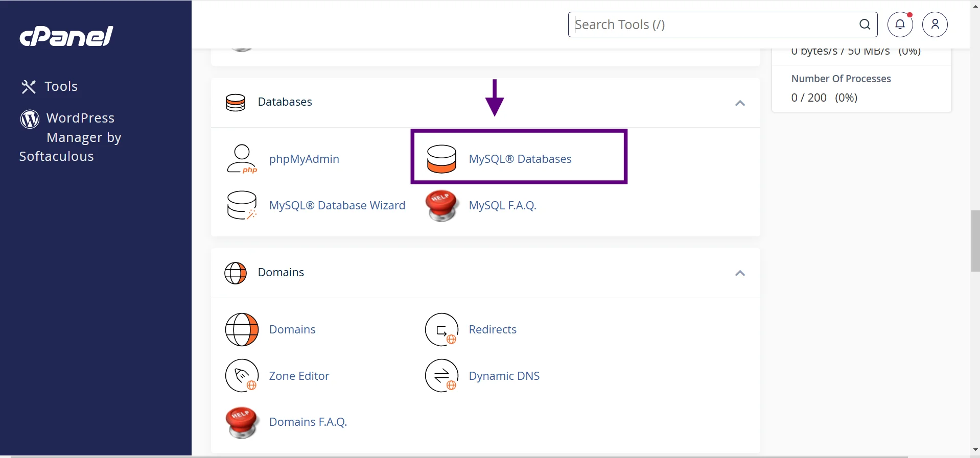Open the phpMyAdmin link
Image resolution: width=980 pixels, height=458 pixels.
tap(304, 159)
